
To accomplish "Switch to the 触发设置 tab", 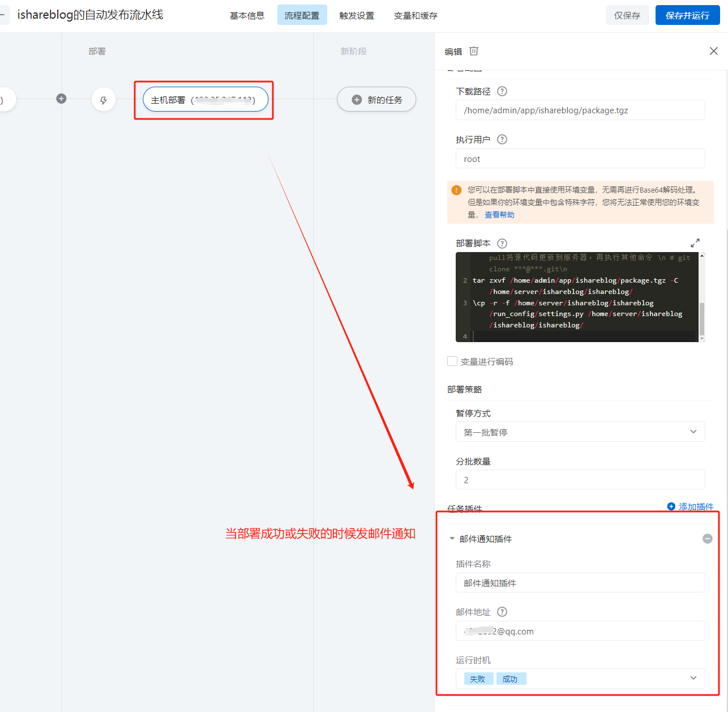I will (x=357, y=15).
